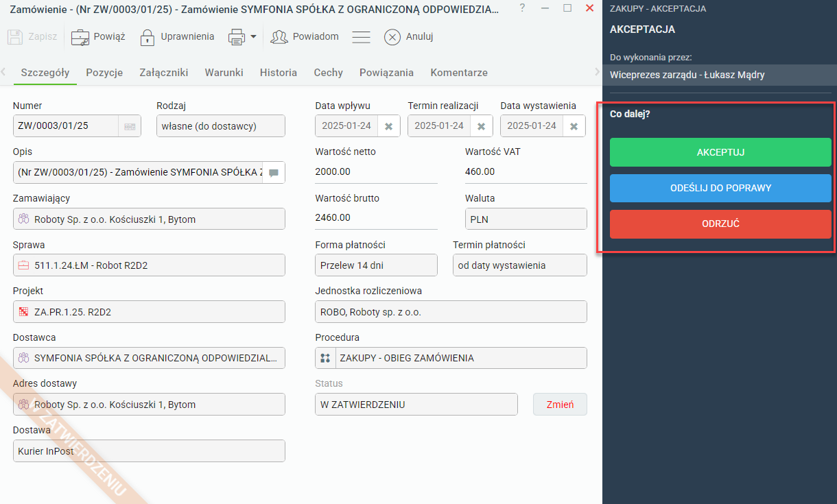Click the Projekt red icon
This screenshot has height=504, width=837.
(24, 312)
